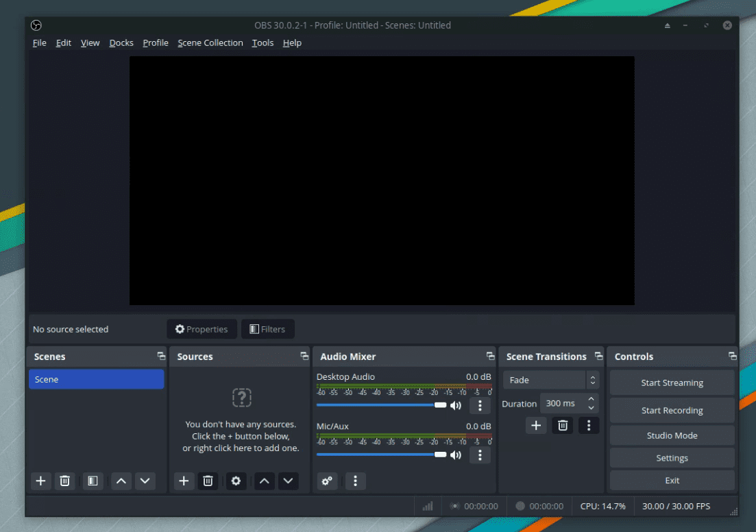Adjust Mic/Aux volume slider

tap(381, 455)
